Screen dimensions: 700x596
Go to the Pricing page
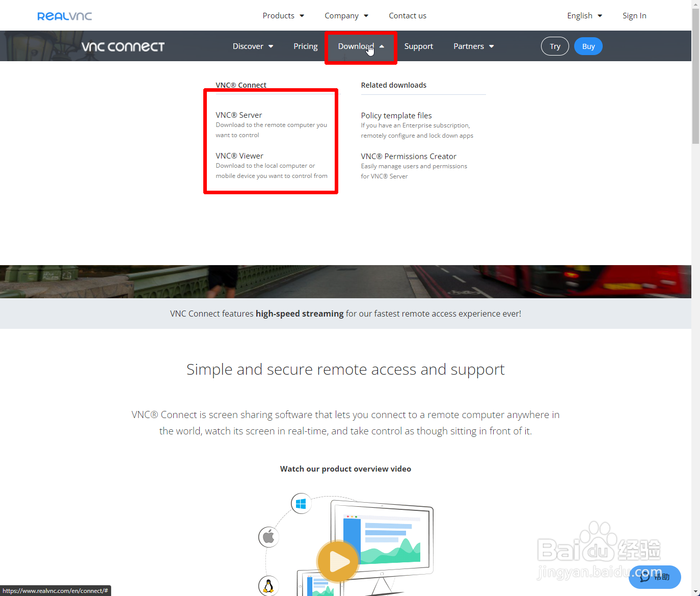click(x=306, y=46)
